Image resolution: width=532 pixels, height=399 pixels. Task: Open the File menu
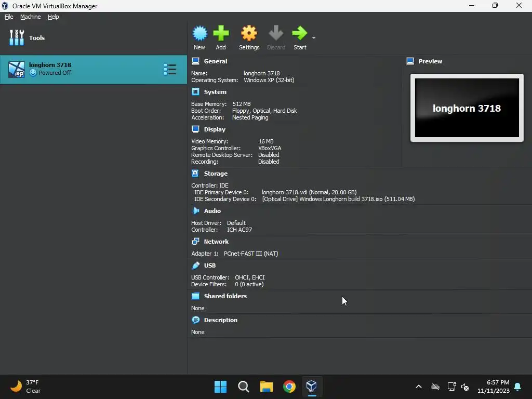pos(9,17)
